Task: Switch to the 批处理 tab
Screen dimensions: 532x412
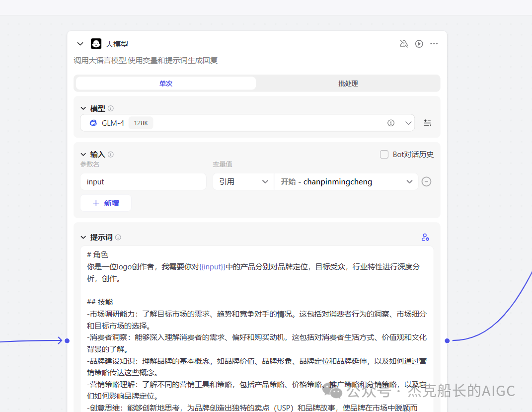Action: pyautogui.click(x=348, y=83)
